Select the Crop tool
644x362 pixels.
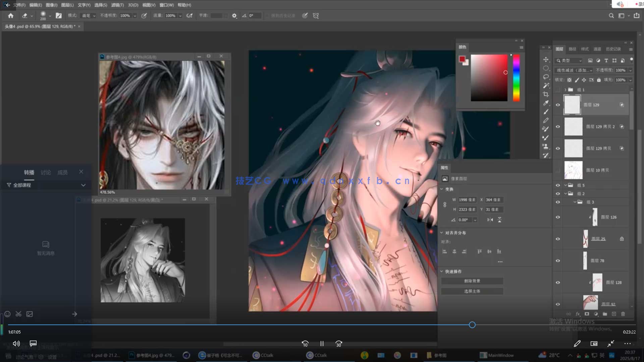click(546, 94)
